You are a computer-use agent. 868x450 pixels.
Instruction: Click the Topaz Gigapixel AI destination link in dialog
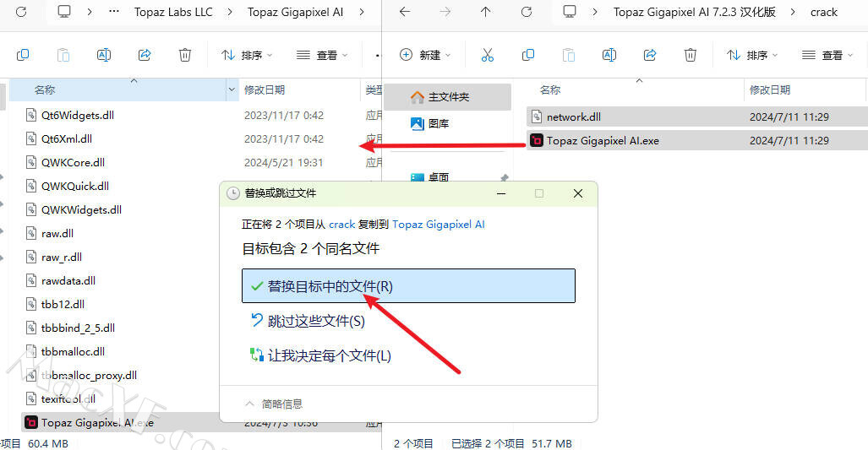point(439,225)
